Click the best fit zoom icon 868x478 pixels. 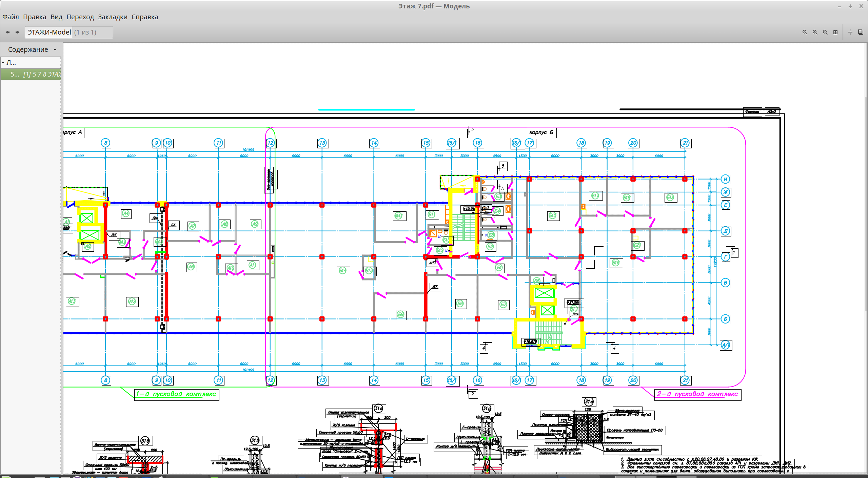coord(835,32)
